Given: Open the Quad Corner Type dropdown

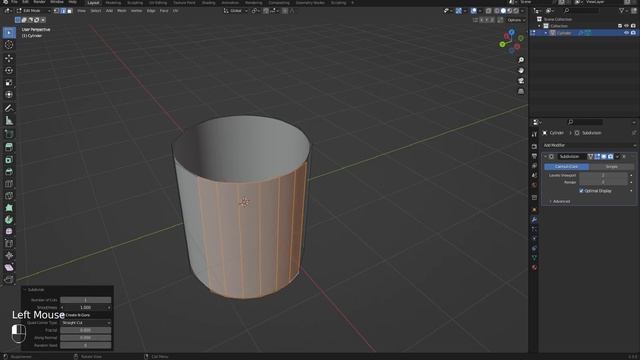Looking at the screenshot, I should click(x=86, y=323).
